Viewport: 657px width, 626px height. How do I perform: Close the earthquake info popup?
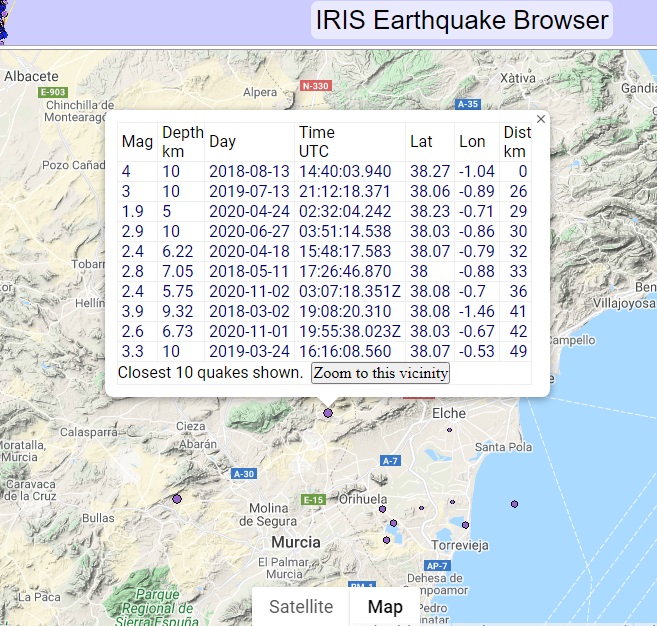541,119
